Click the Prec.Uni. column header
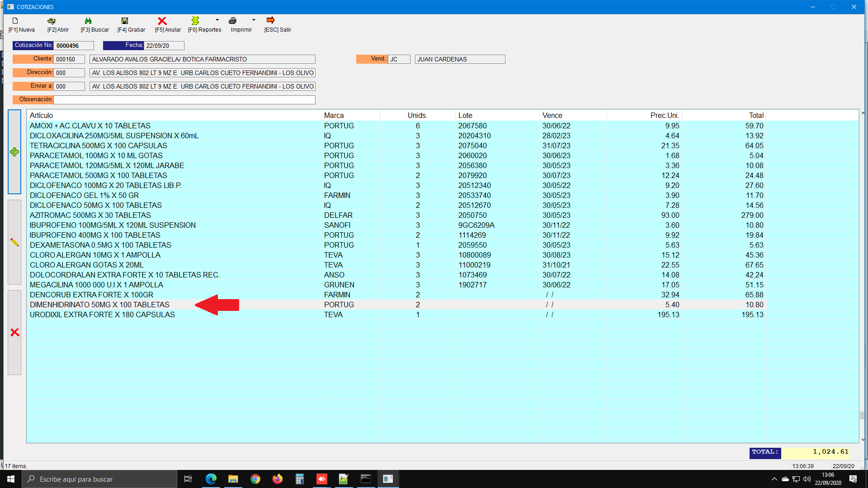Screen dimensions: 868x488 tap(644, 116)
